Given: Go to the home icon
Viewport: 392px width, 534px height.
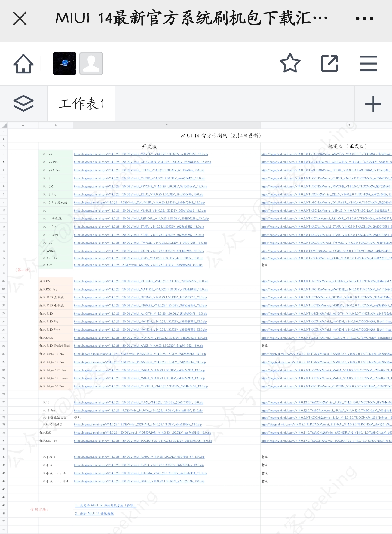Looking at the screenshot, I should [23, 63].
